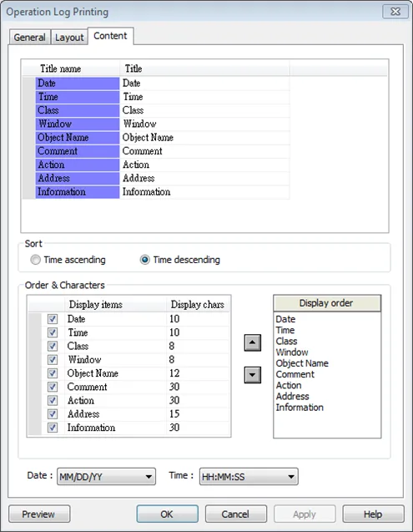Image resolution: width=413 pixels, height=532 pixels.
Task: Edit the Title cell for Action
Action: coord(204,165)
